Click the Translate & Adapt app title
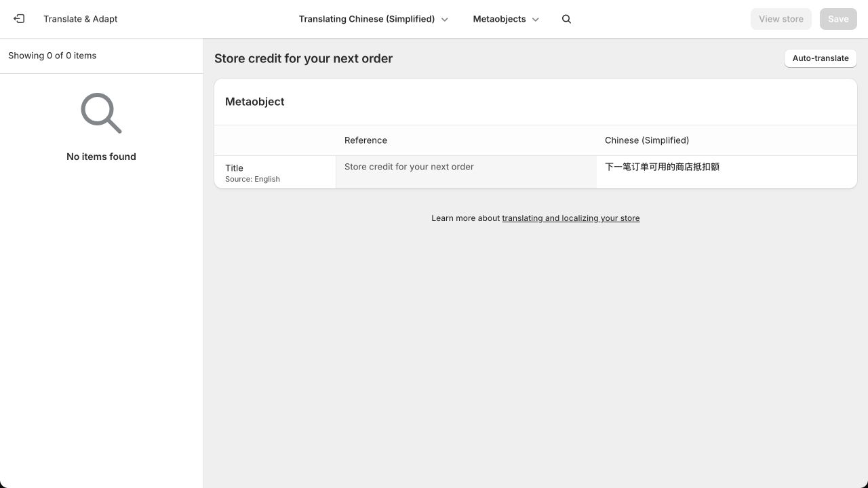 tap(80, 19)
